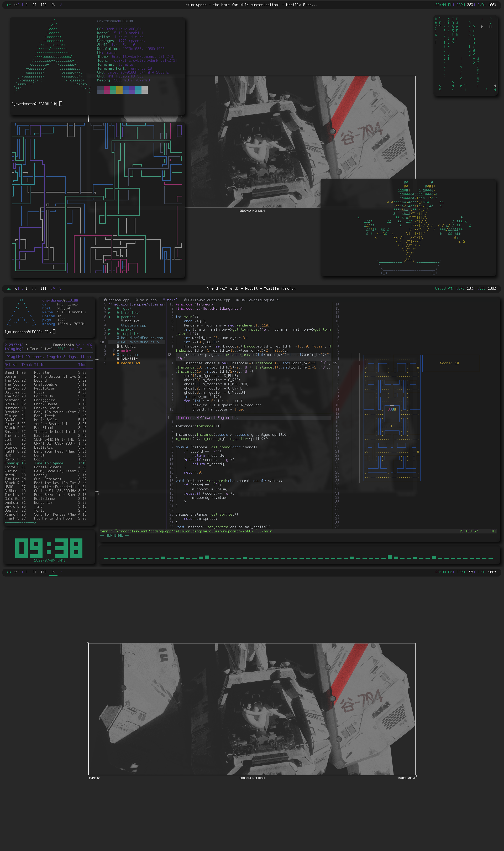
Task: Select the gear icon beside Makefile
Action: click(x=118, y=359)
